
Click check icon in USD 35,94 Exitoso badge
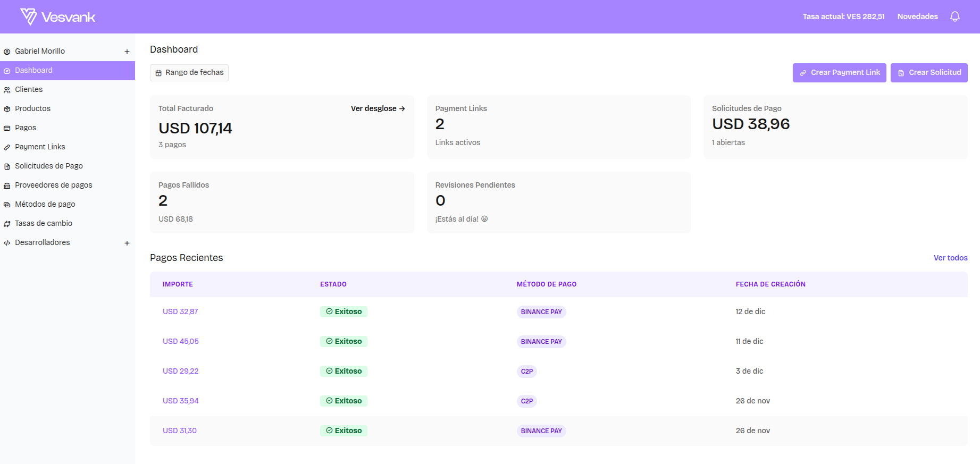coord(329,401)
